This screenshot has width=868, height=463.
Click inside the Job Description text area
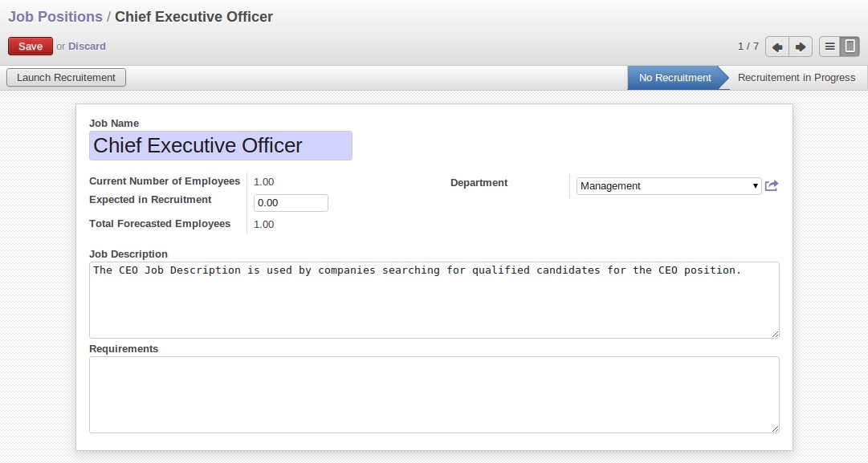(x=434, y=299)
